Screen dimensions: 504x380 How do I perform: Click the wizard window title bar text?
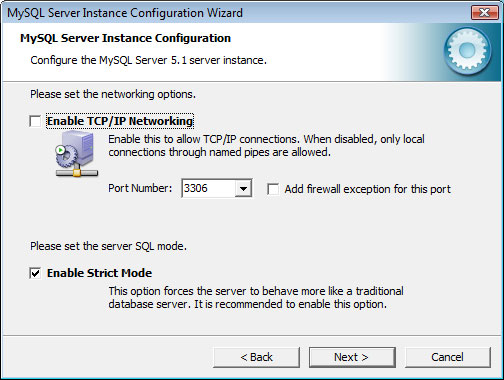[125, 13]
